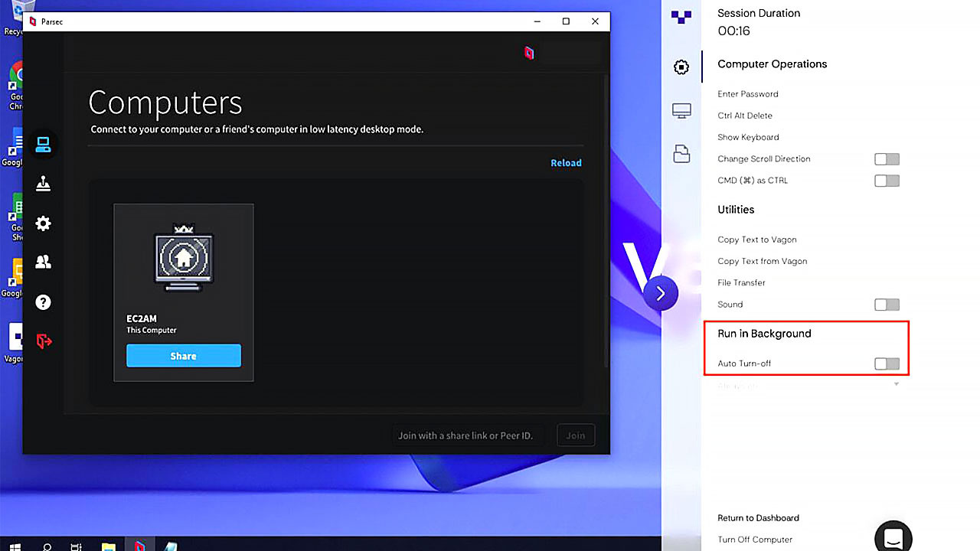Open the Computers tab in Parsec sidebar
980x551 pixels.
[x=44, y=144]
